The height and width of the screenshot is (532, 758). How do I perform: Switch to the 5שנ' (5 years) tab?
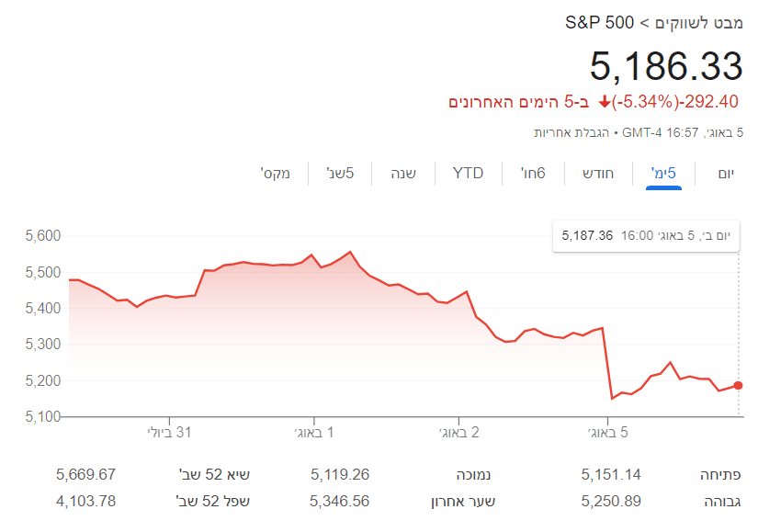coord(340,173)
